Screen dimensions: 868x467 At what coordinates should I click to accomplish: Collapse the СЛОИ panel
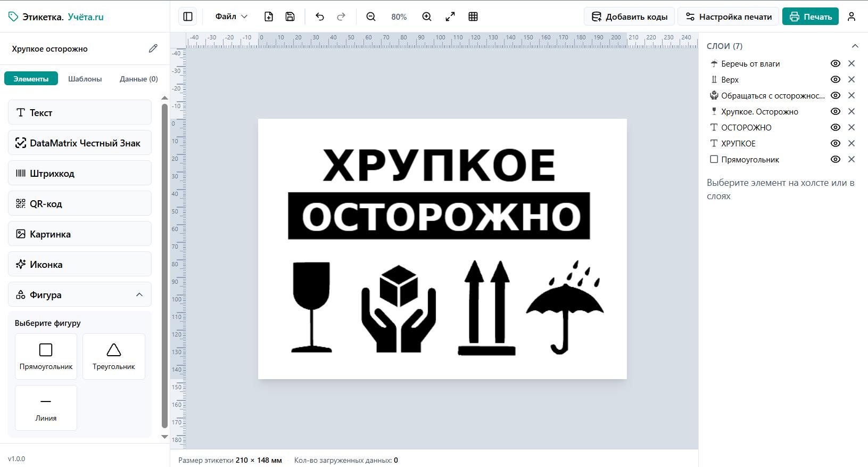click(855, 46)
